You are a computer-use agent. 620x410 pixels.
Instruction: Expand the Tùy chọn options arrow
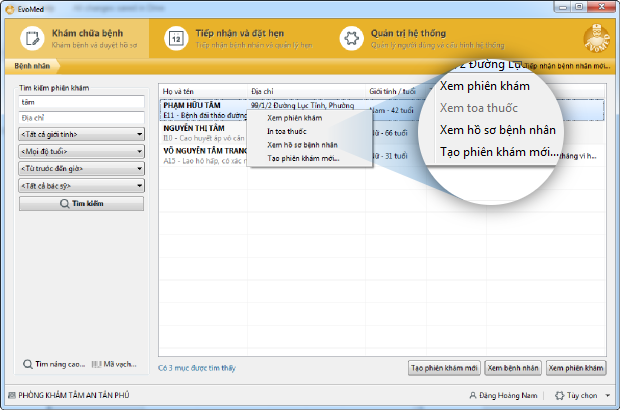click(608, 395)
